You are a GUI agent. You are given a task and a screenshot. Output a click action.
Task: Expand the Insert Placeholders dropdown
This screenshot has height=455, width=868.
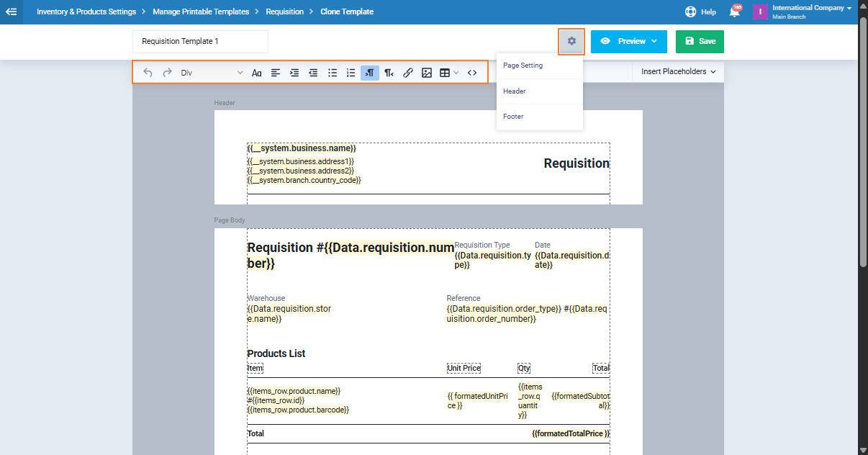pyautogui.click(x=678, y=72)
